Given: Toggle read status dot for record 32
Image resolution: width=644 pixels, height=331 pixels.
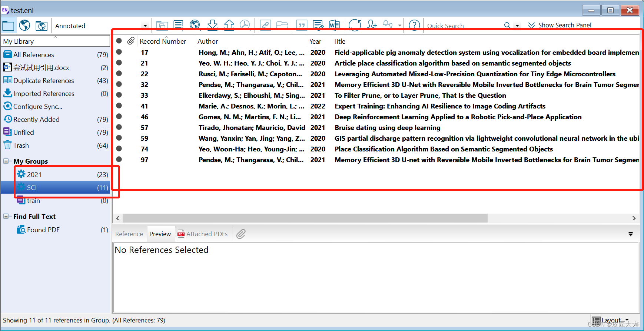Looking at the screenshot, I should pos(119,84).
